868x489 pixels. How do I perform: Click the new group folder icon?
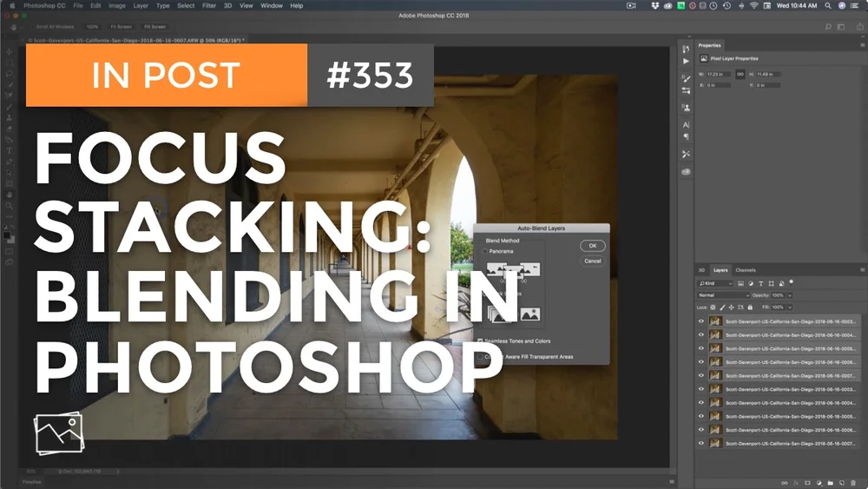tap(831, 483)
